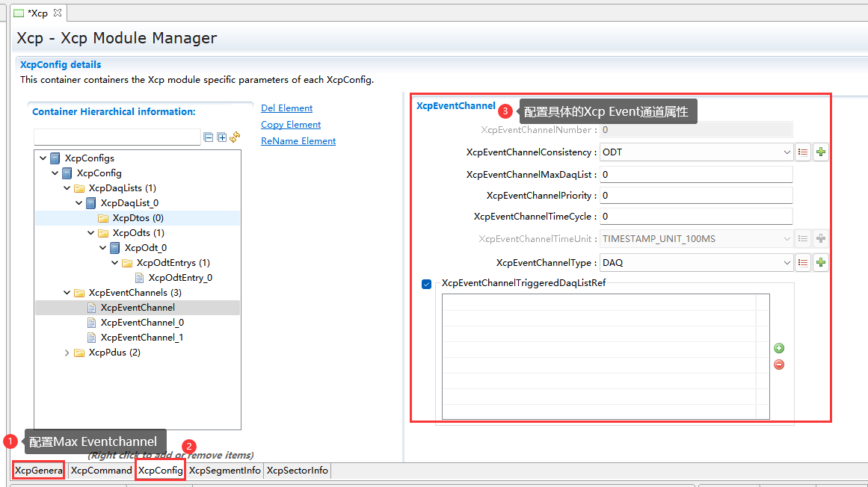The height and width of the screenshot is (487, 868).
Task: Click green plus beside XcpEventChannelConsistency
Action: click(x=821, y=152)
